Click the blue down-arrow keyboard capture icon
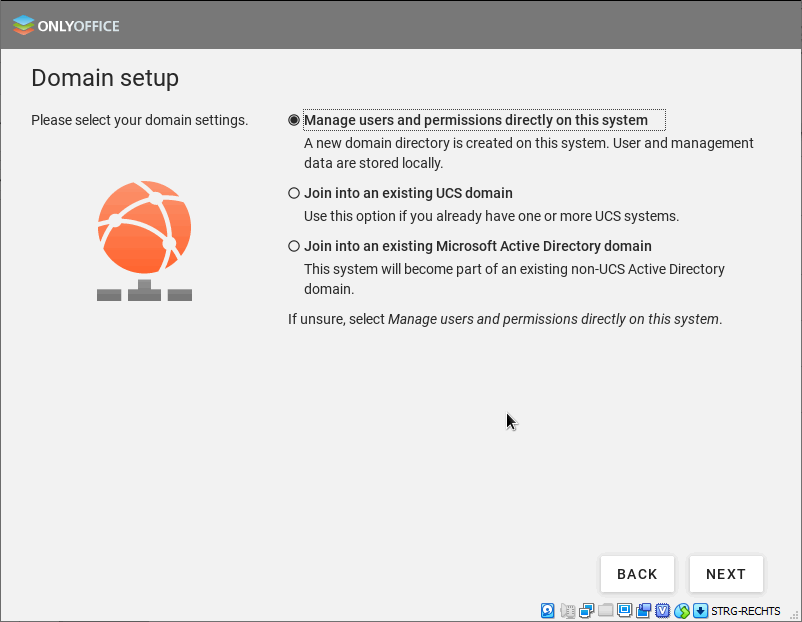This screenshot has width=802, height=622. click(701, 611)
